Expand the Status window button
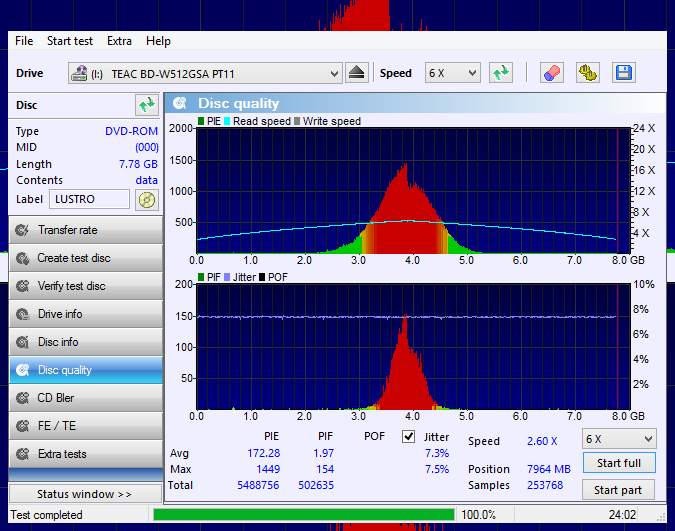Viewport: 675px width, 531px height. (x=85, y=494)
